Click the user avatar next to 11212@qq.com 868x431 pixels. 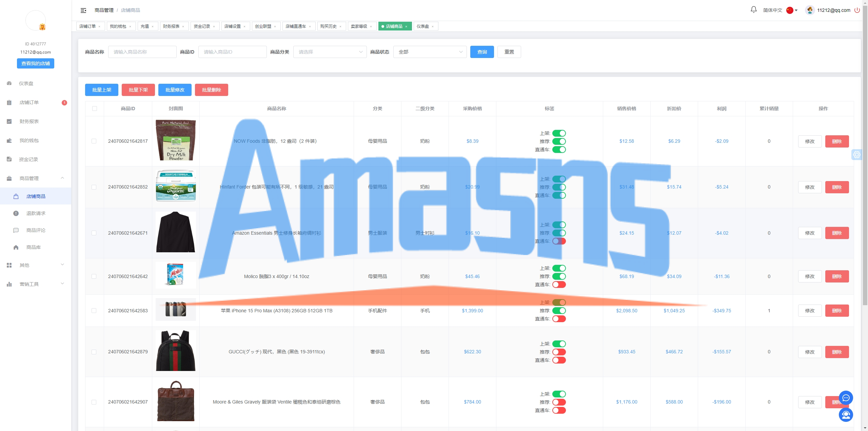point(810,10)
